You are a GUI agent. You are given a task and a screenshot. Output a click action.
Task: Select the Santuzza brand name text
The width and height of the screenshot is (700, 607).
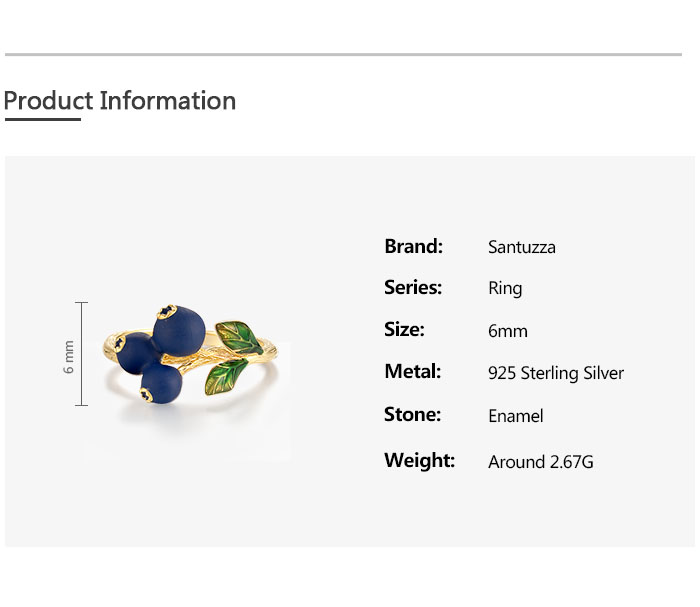point(521,247)
